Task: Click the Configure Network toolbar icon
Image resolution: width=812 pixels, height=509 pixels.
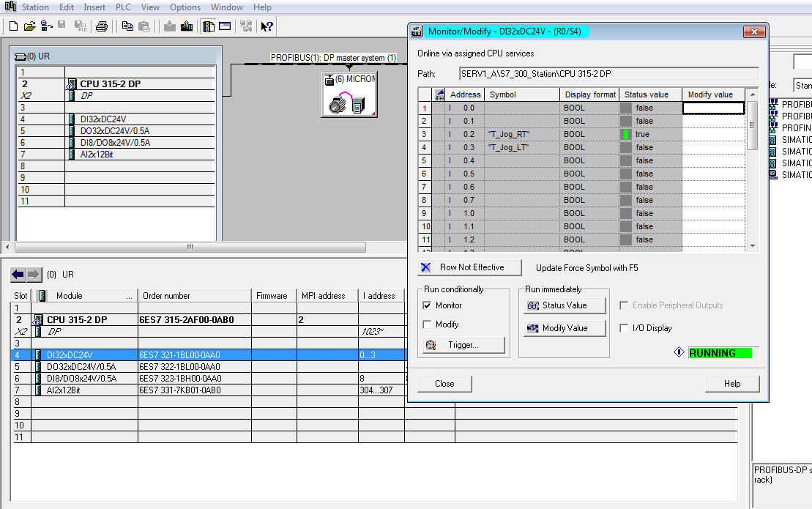Action: point(246,26)
